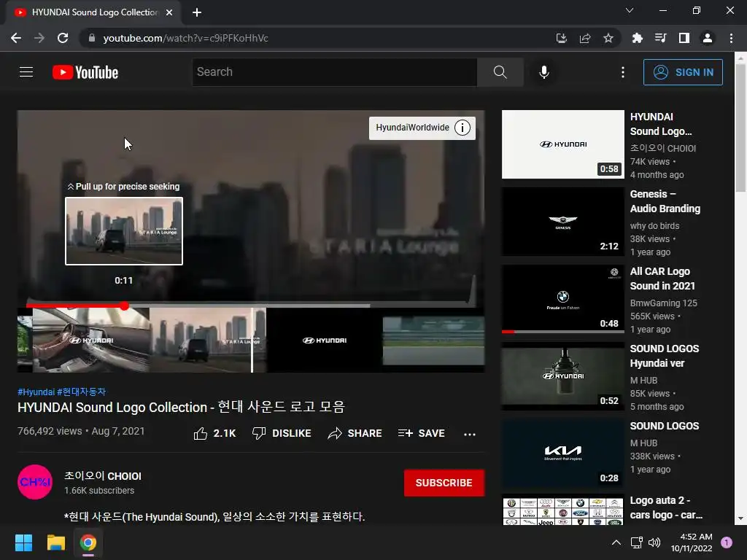Open the CHOIOI channel avatar
The image size is (747, 560).
click(35, 482)
